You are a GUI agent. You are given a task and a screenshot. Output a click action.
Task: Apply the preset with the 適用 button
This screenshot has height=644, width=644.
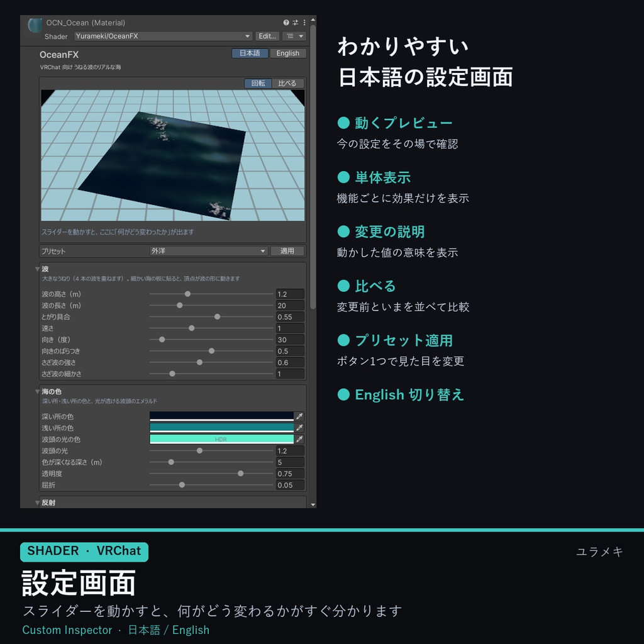point(287,250)
